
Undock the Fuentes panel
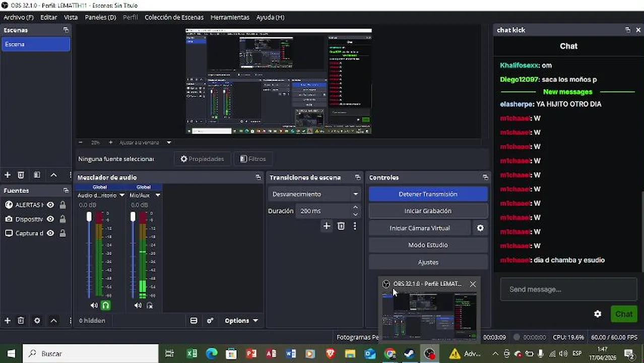tap(66, 191)
